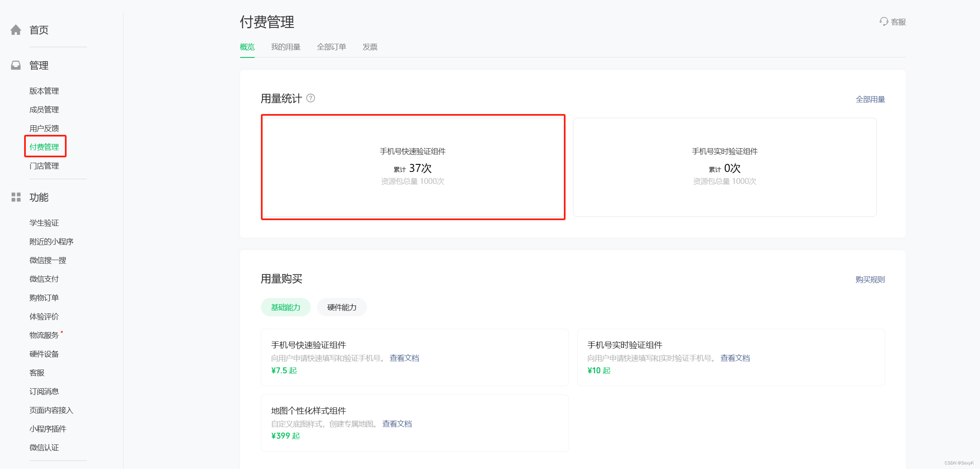
Task: Click the 用量购买 section heading
Action: [282, 279]
